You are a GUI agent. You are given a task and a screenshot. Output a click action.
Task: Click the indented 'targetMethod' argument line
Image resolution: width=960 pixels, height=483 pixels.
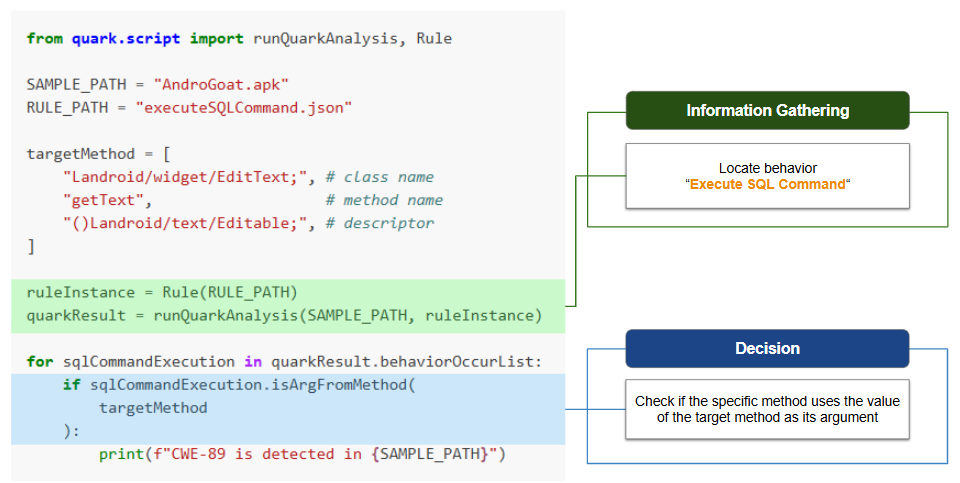[x=153, y=408]
